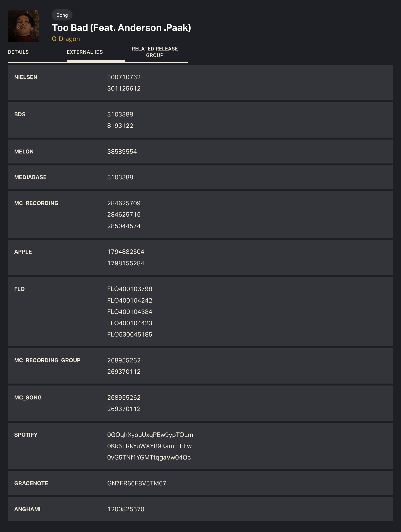Click Anghami ID 1200825570
Viewport: 401px width, 532px height.
click(126, 509)
